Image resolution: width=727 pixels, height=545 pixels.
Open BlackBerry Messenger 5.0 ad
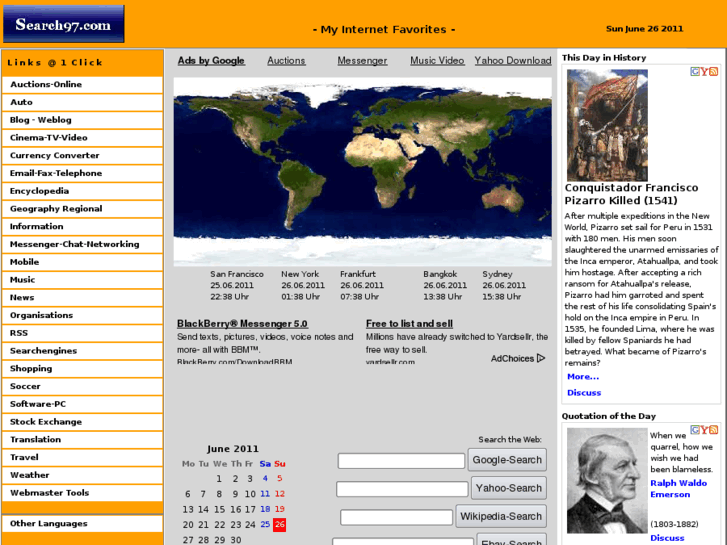[x=242, y=324]
